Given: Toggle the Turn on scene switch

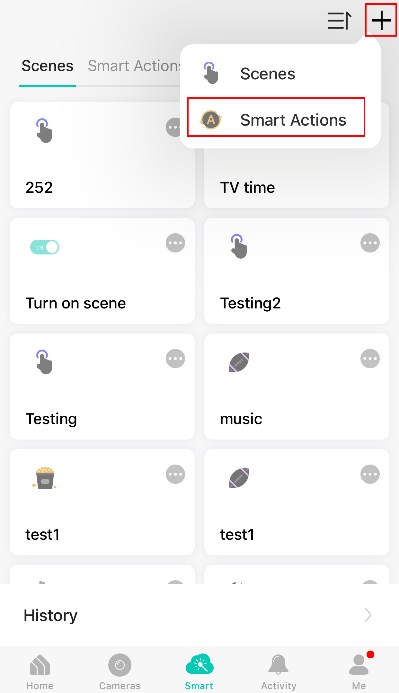Looking at the screenshot, I should (44, 247).
